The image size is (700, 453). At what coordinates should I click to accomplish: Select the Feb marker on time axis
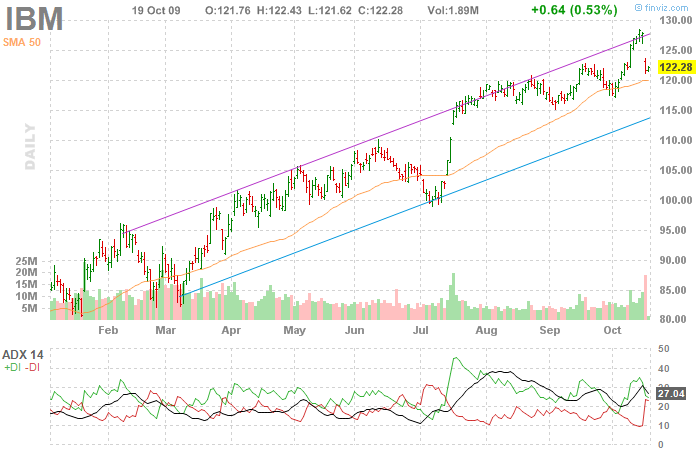click(x=108, y=329)
